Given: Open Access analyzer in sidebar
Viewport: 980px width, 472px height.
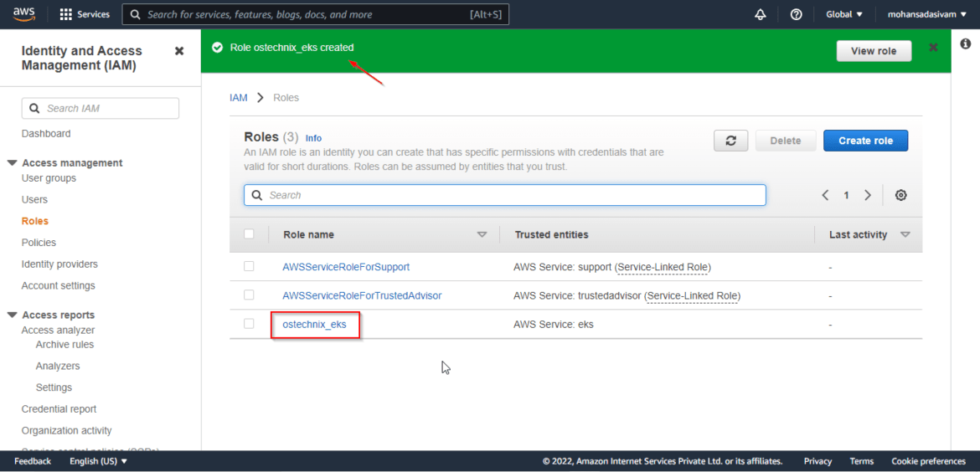Looking at the screenshot, I should pyautogui.click(x=58, y=330).
